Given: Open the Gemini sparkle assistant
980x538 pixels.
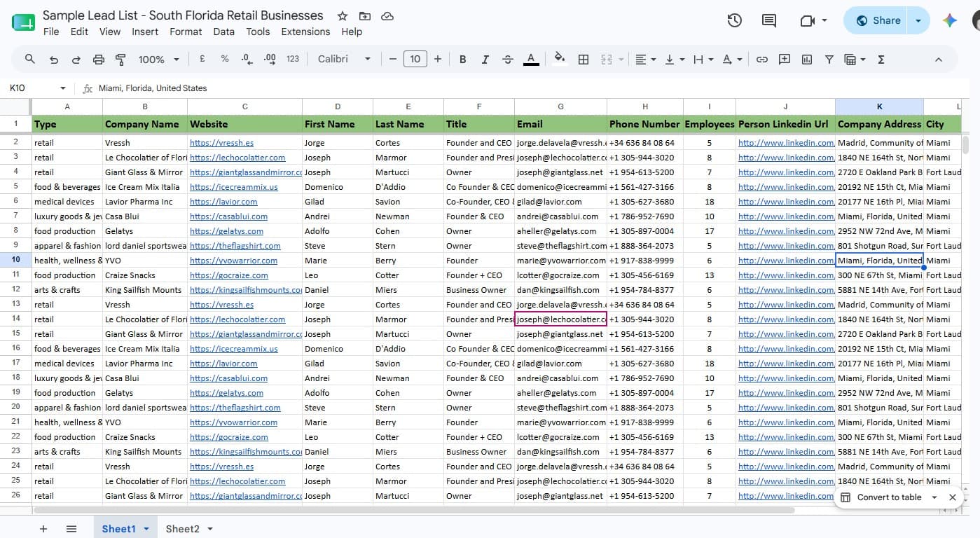Looking at the screenshot, I should tap(950, 20).
